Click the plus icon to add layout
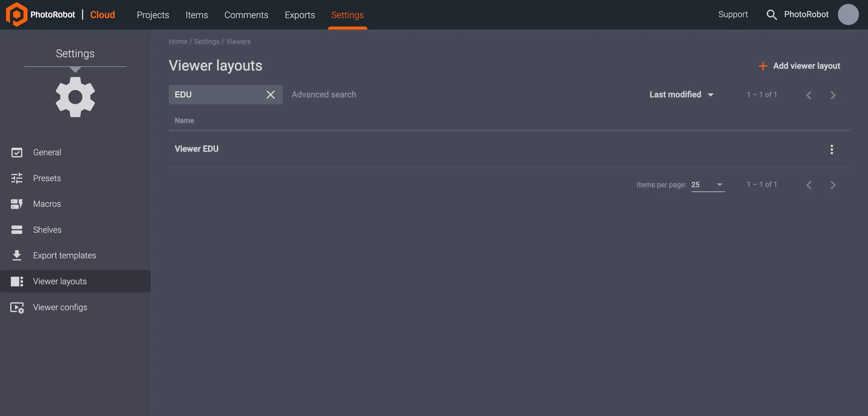Screen dimensions: 868x416 [763, 66]
